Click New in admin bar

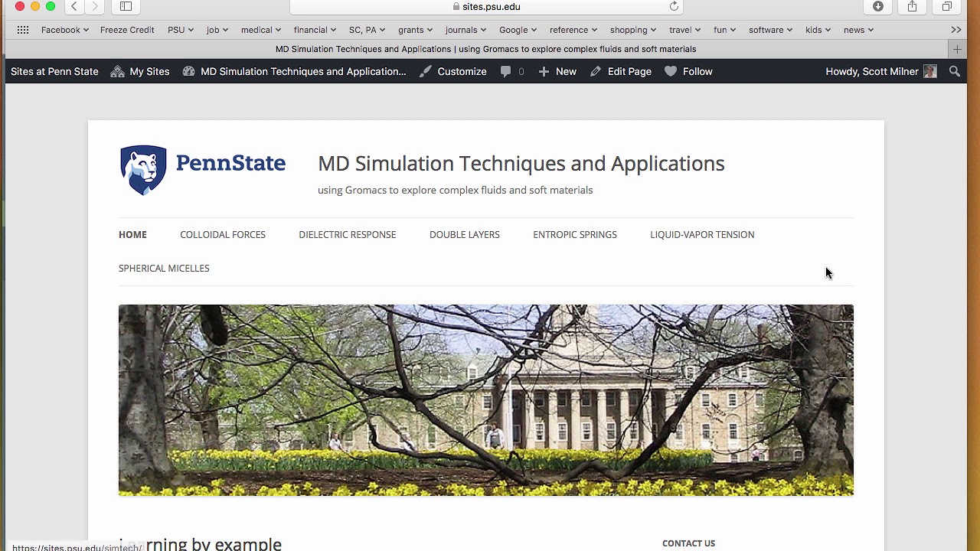pyautogui.click(x=557, y=71)
